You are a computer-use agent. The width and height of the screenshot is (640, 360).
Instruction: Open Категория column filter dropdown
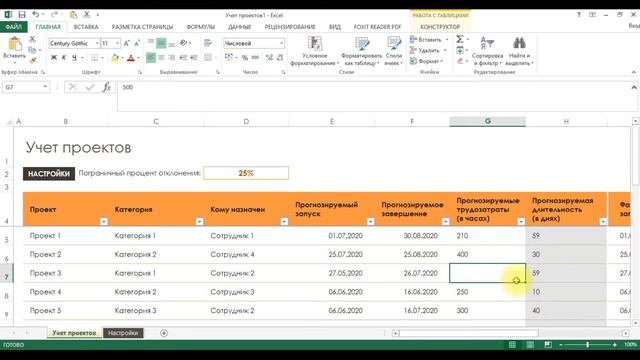pos(200,221)
